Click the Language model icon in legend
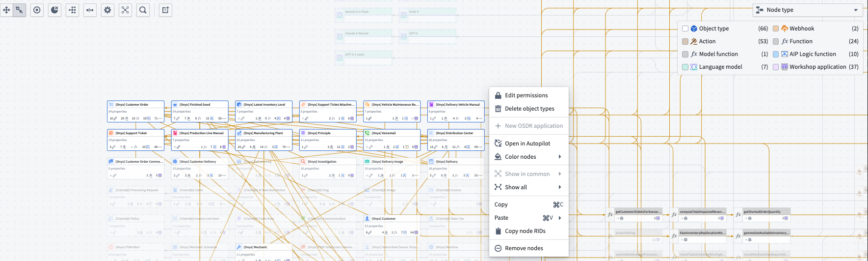Viewport: 868px width, 261px height. (x=694, y=67)
